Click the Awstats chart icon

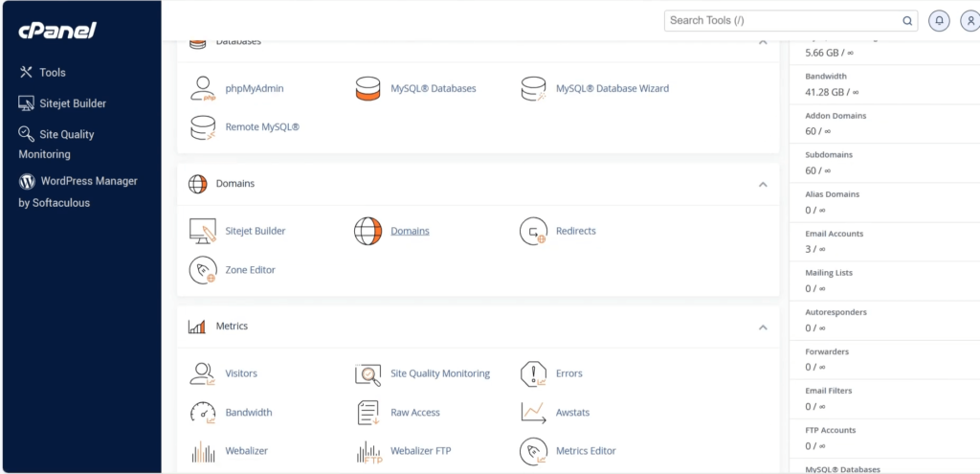coord(533,413)
